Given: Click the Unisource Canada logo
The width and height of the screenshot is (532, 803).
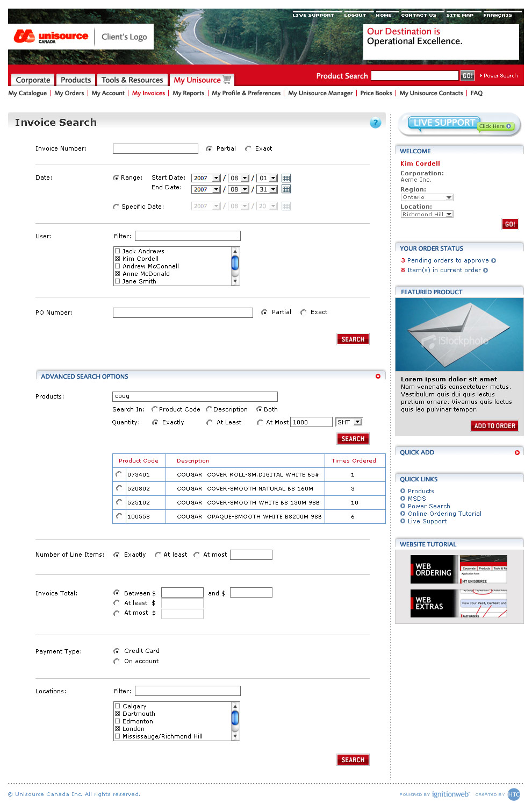Looking at the screenshot, I should tap(51, 37).
